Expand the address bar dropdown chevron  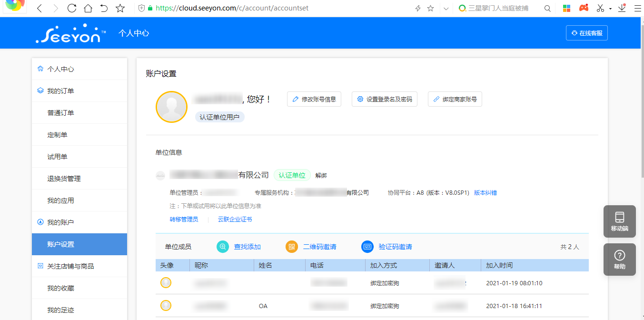(x=446, y=8)
